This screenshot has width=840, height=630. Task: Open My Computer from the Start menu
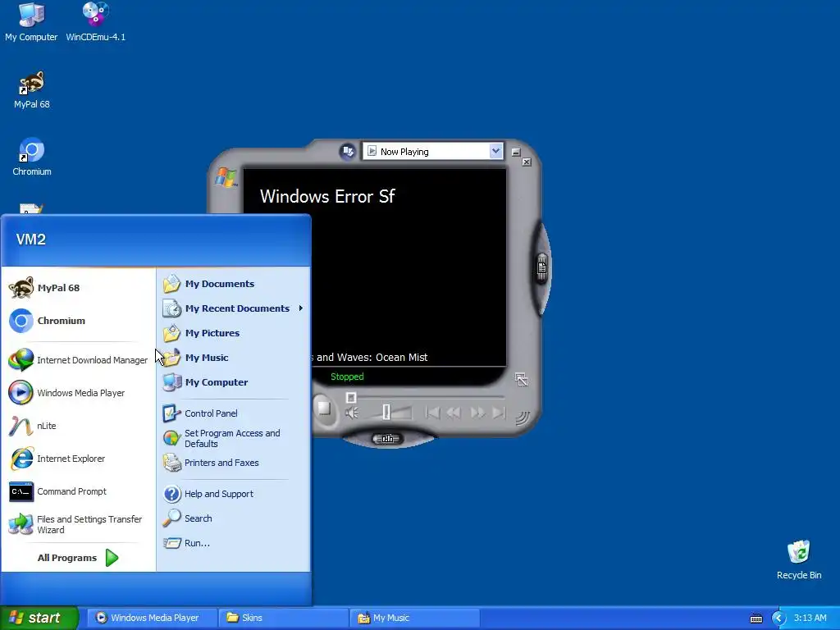pyautogui.click(x=233, y=382)
